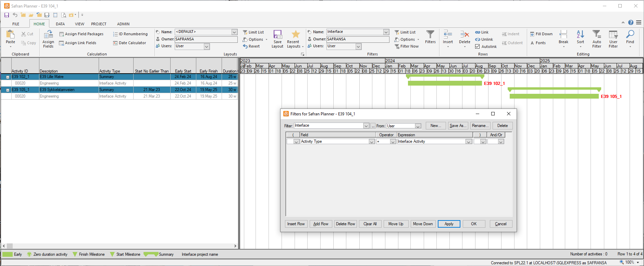Click Fill Down in Editing group
This screenshot has width=644, height=266.
pos(541,34)
